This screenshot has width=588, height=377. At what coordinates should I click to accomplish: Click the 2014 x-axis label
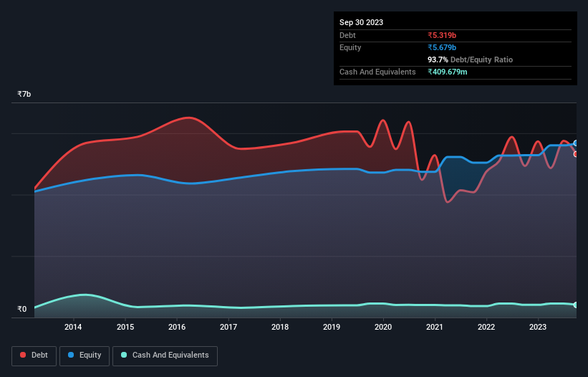click(x=73, y=327)
